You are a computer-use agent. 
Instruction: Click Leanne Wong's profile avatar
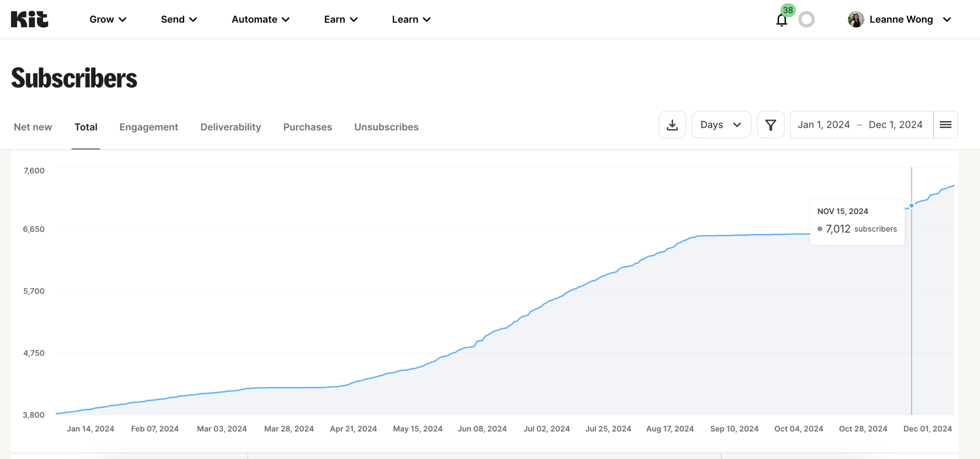(x=856, y=19)
